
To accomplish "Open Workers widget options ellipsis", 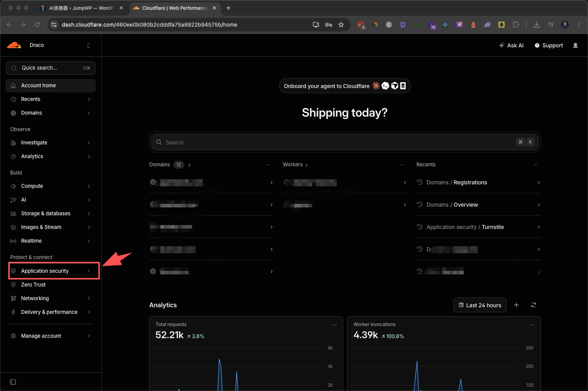I will tap(402, 165).
